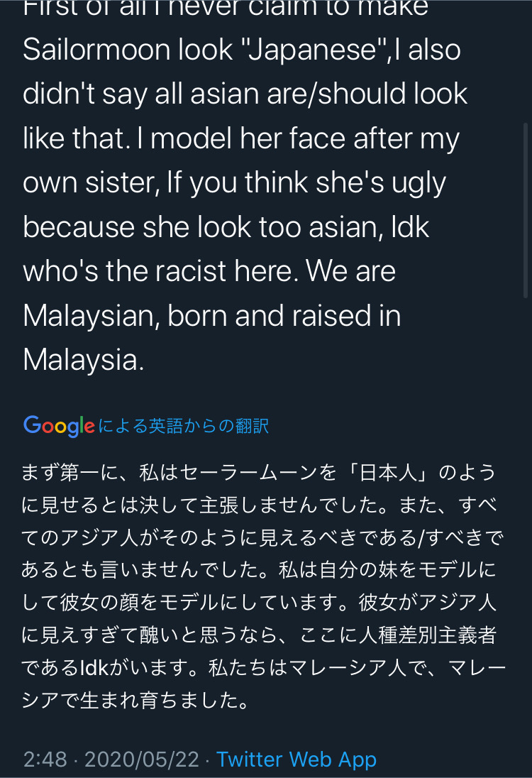Click the translated line starting 'して彼女の顔を'
Image resolution: width=532 pixels, height=778 pixels.
(x=257, y=603)
